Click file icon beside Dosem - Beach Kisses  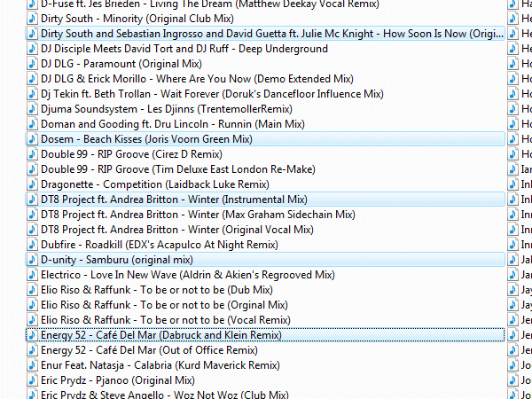pos(32,139)
